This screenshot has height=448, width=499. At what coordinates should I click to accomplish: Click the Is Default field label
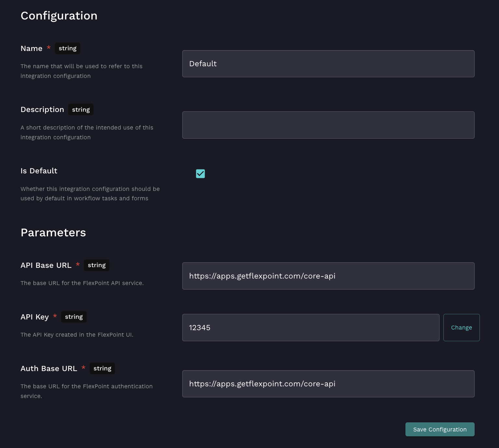point(39,171)
